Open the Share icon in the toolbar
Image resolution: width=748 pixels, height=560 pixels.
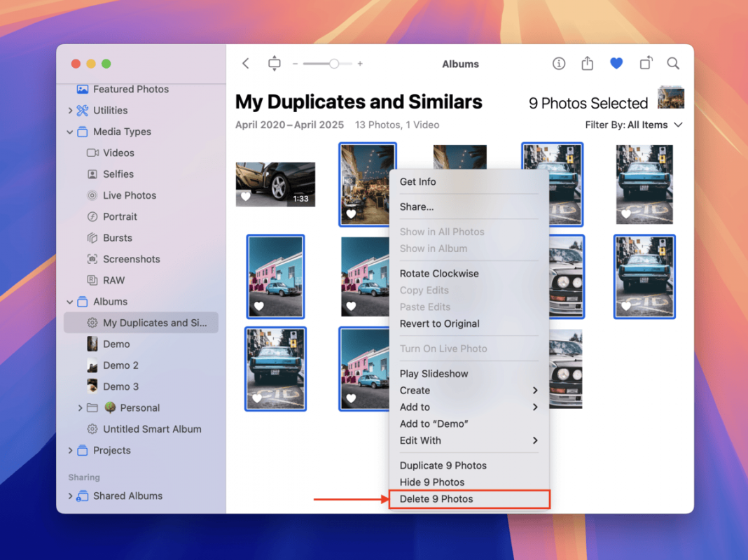point(587,63)
